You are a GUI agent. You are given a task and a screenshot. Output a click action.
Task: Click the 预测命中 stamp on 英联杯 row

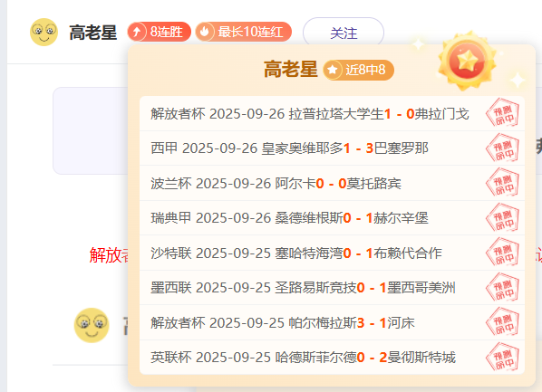pyautogui.click(x=503, y=357)
